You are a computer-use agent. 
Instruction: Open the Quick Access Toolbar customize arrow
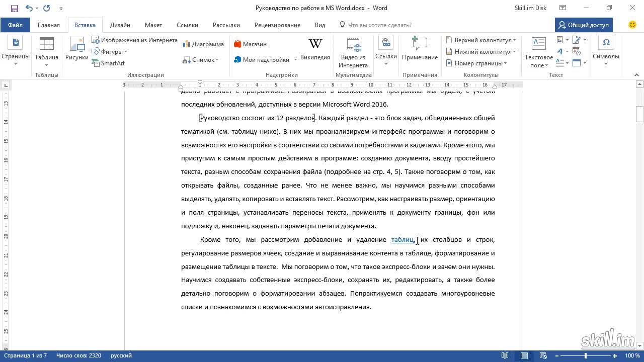[x=61, y=9]
